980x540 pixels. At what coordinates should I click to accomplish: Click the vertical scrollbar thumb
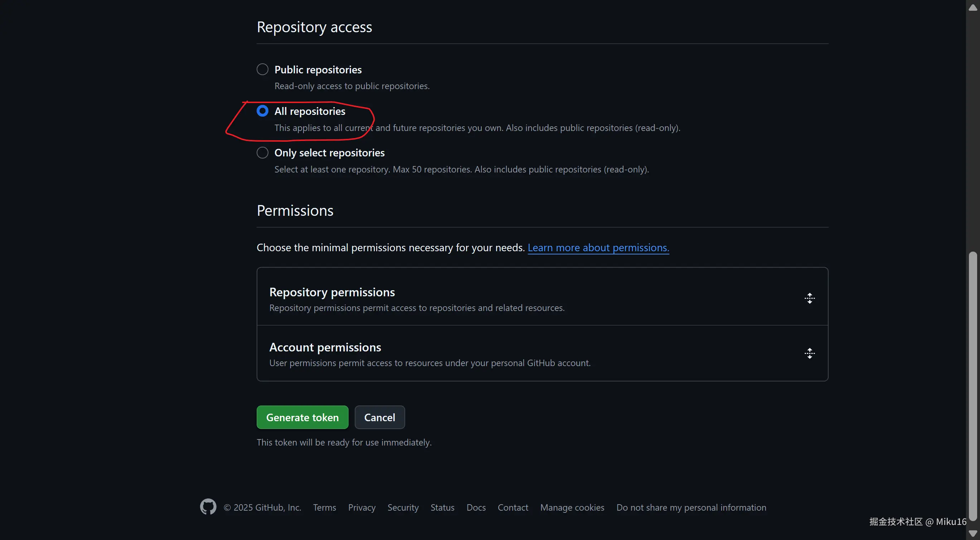click(973, 386)
